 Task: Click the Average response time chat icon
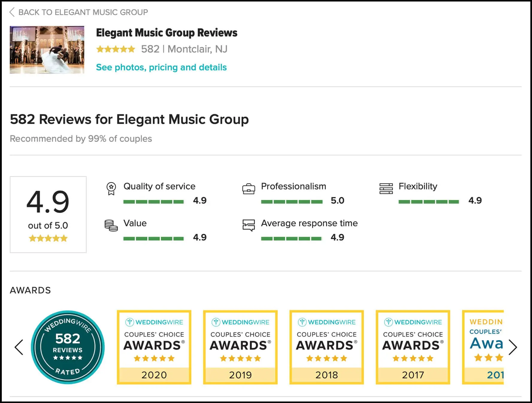pos(249,225)
